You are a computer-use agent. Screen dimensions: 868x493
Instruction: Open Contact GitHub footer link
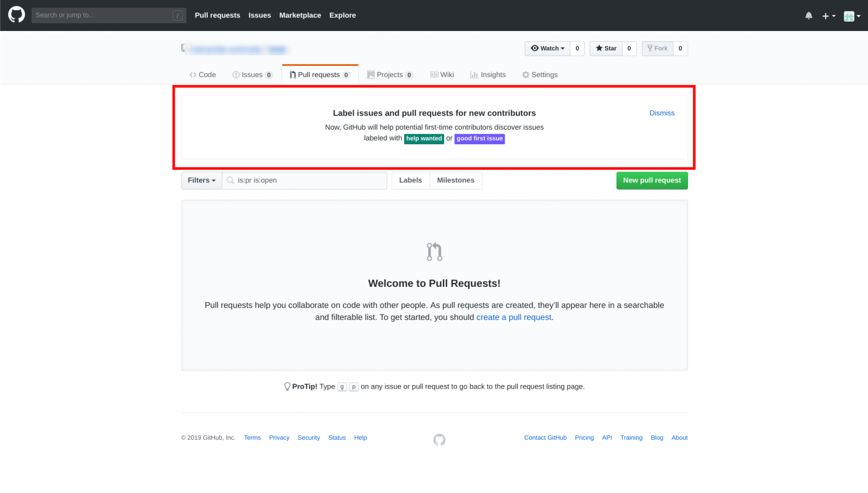(x=545, y=438)
